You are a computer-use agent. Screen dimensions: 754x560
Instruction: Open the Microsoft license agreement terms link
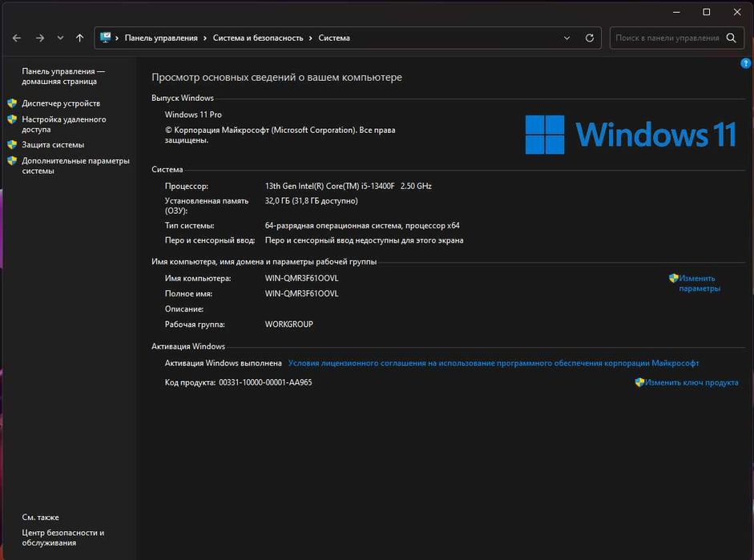(494, 363)
